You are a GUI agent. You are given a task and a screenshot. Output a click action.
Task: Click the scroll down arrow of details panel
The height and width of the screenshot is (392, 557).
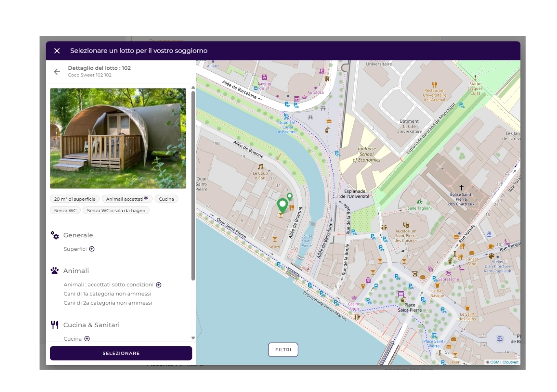[x=193, y=338]
